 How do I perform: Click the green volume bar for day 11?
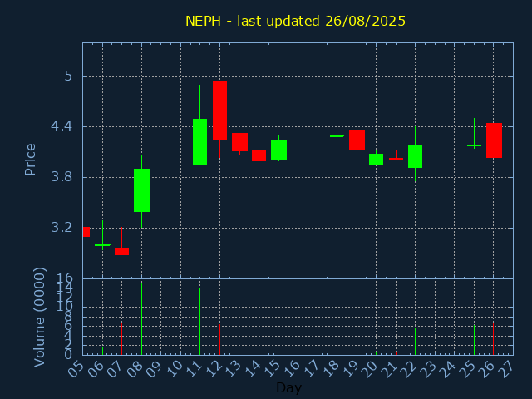tap(199, 322)
